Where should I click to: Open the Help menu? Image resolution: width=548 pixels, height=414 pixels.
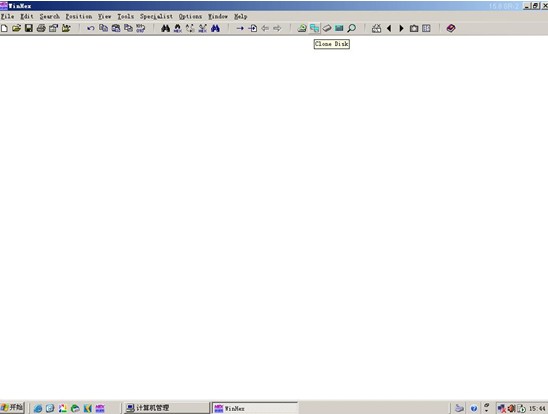click(x=240, y=16)
